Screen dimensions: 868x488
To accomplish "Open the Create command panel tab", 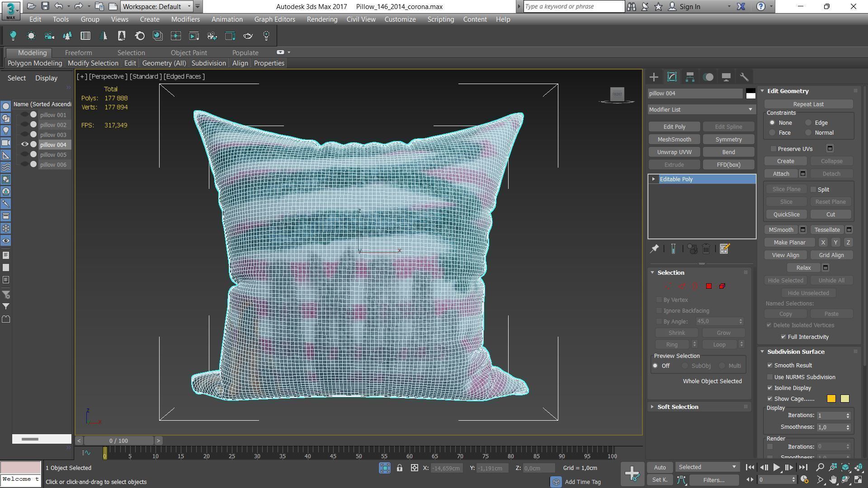I will point(654,77).
